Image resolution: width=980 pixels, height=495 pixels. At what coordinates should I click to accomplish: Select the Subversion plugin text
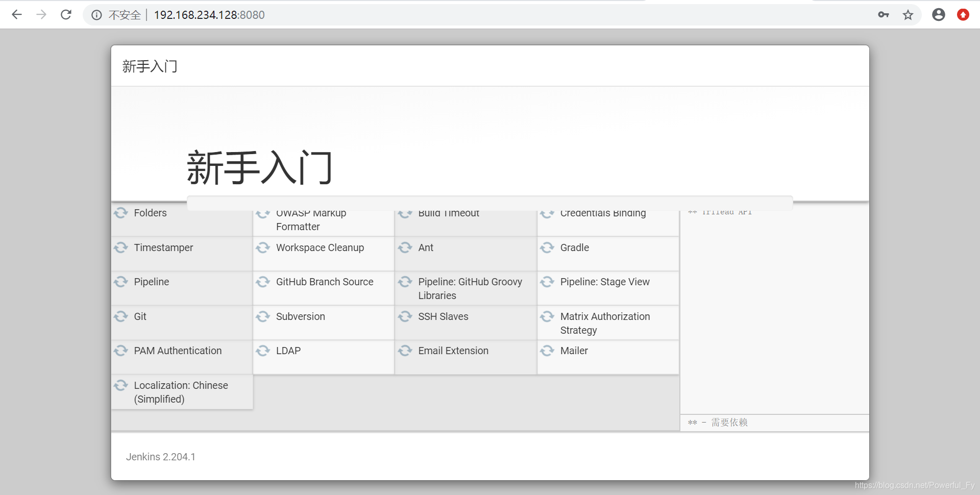click(x=301, y=316)
